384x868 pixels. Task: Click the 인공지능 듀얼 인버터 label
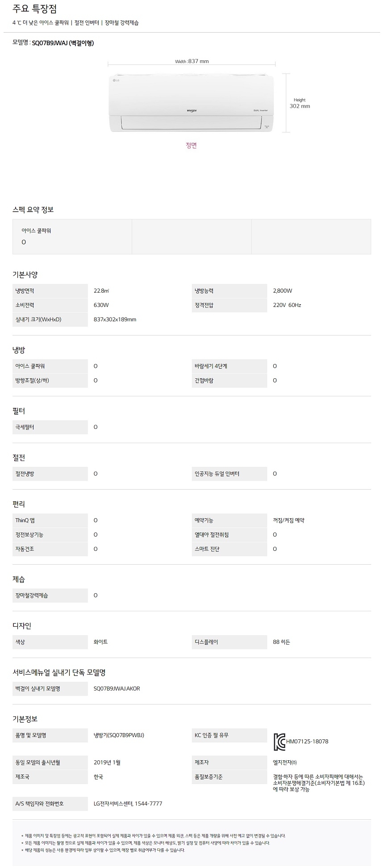click(x=217, y=474)
